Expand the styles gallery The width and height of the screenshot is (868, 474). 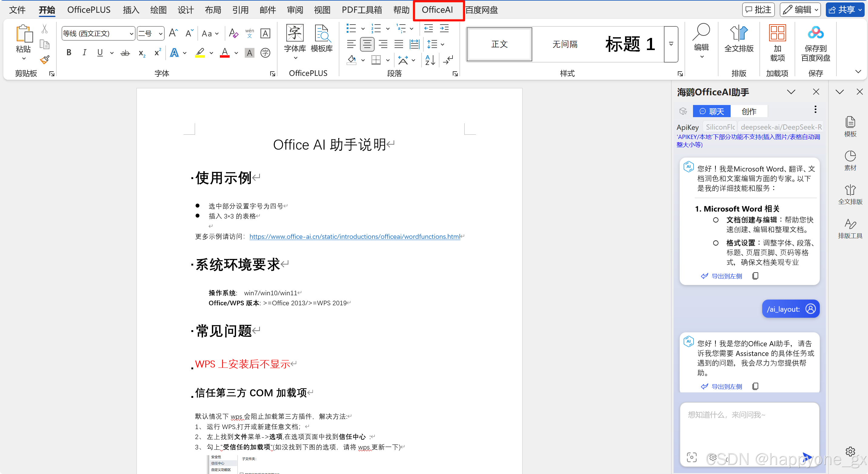(x=671, y=44)
